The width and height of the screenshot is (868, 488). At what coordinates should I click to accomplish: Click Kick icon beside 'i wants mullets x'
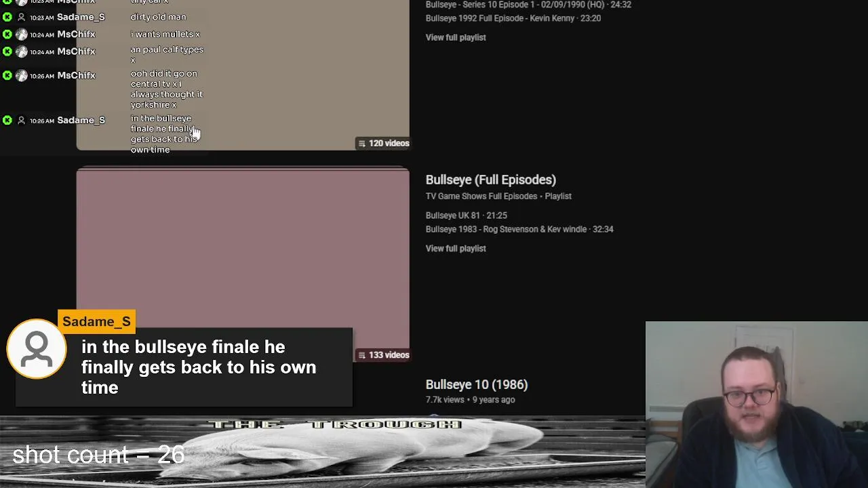pos(7,34)
